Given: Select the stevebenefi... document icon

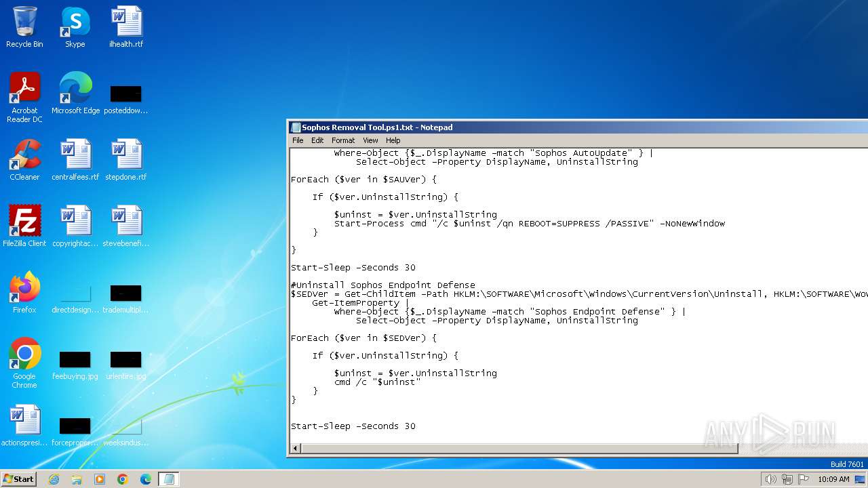Looking at the screenshot, I should point(126,226).
